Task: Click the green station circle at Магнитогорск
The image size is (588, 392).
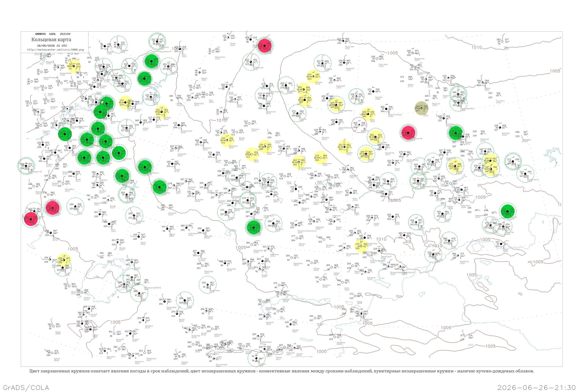Action: point(145,167)
